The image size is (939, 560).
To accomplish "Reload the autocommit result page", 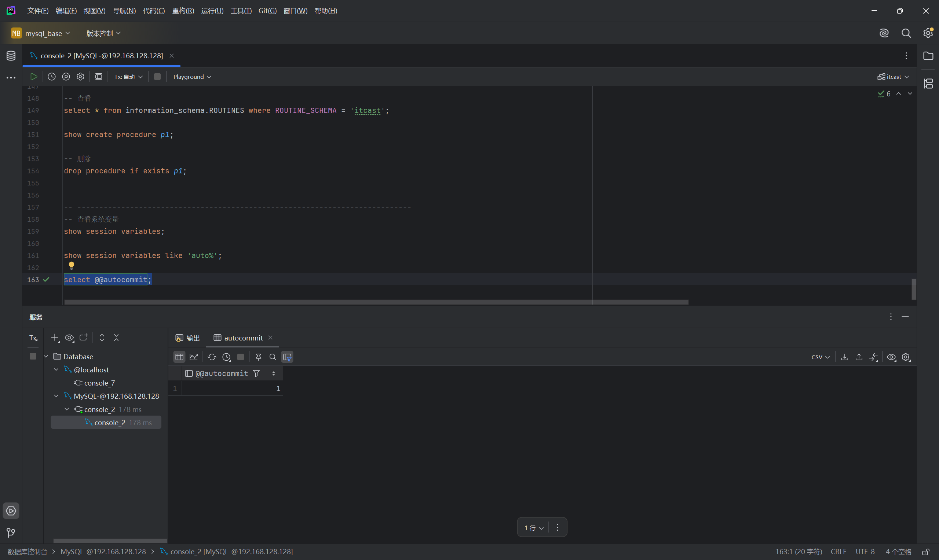I will point(212,357).
